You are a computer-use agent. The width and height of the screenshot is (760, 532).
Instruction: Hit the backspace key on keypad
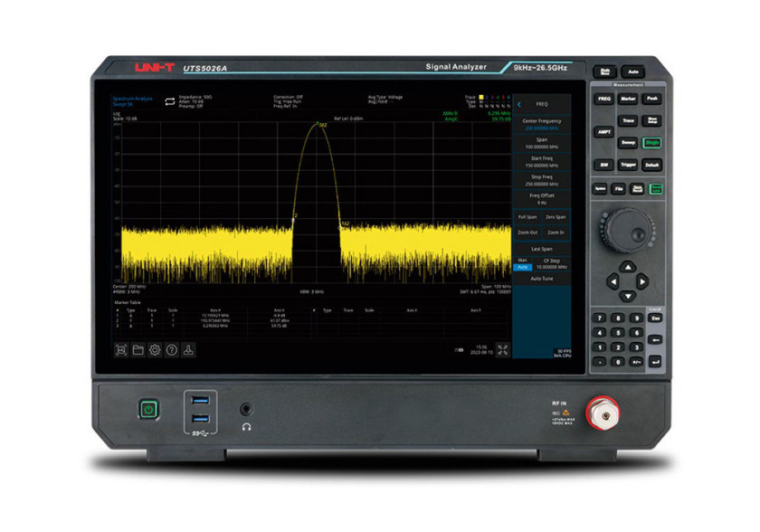pos(655,340)
